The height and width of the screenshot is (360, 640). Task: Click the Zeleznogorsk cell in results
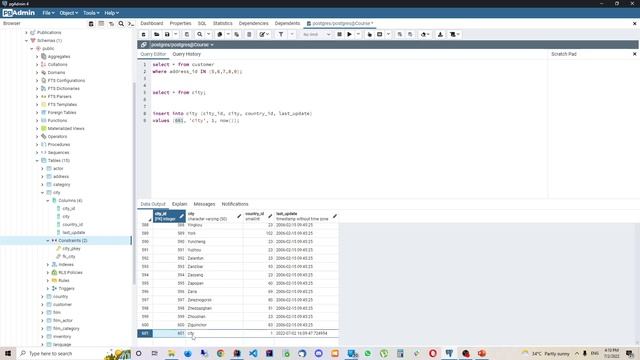pos(214,300)
